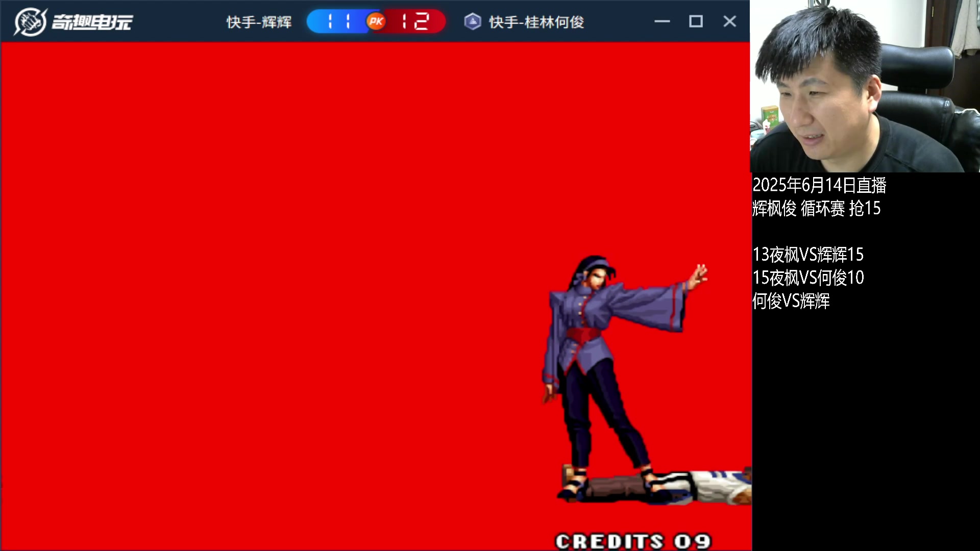
Task: Click the hexagon avatar icon beside 快手-桂林何俊
Action: 473,21
